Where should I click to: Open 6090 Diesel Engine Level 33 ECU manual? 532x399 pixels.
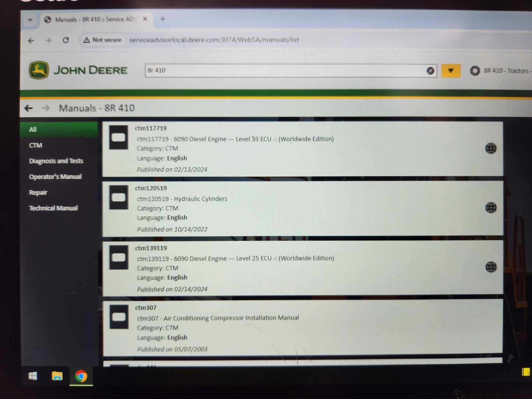235,139
